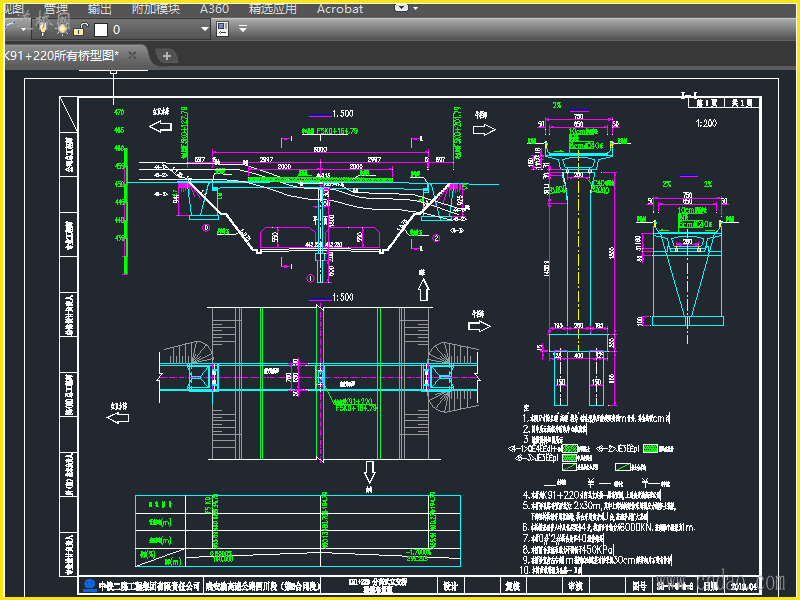The height and width of the screenshot is (600, 800).
Task: Create new drawing with plus tab button
Action: click(x=167, y=56)
